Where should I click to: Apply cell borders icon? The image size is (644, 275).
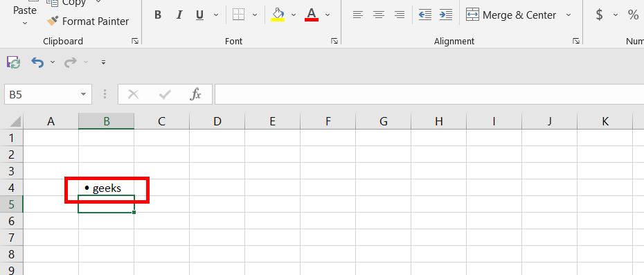point(239,15)
